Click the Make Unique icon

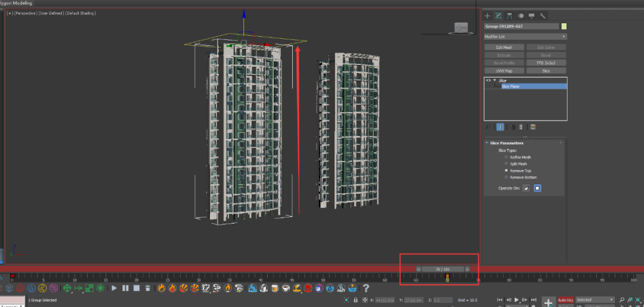(513, 127)
